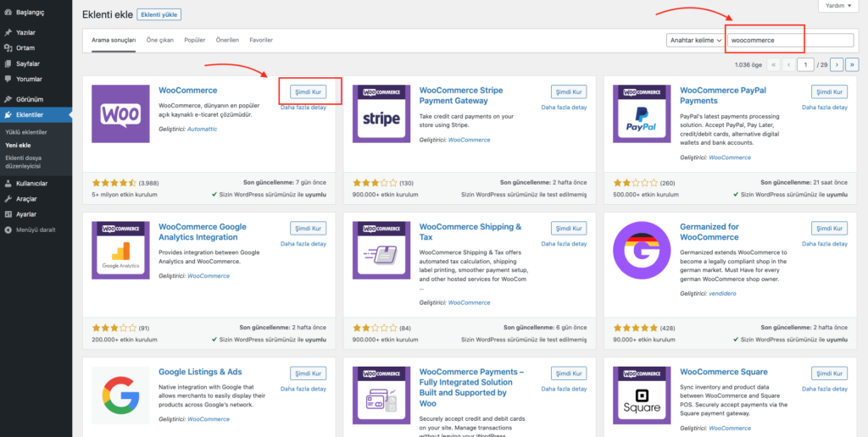Click the Yorumlar comment bubble icon
This screenshot has width=868, height=437.
pos(8,79)
